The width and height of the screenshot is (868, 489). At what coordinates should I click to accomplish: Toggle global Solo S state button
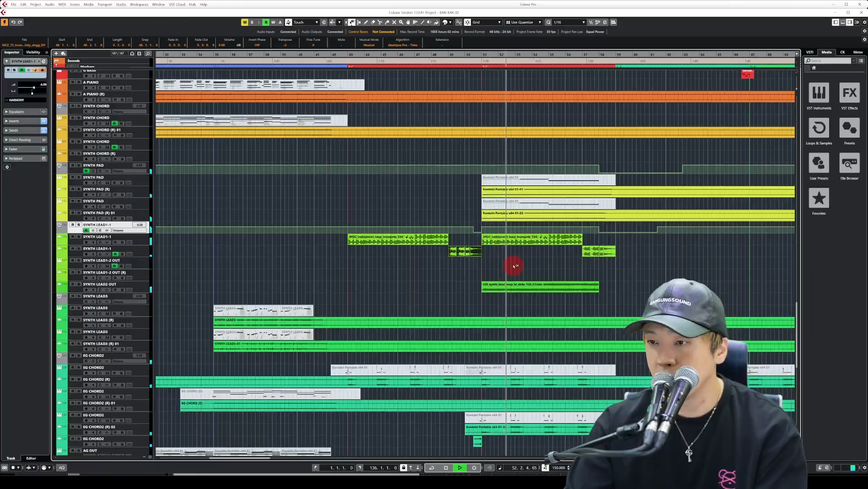tap(252, 22)
